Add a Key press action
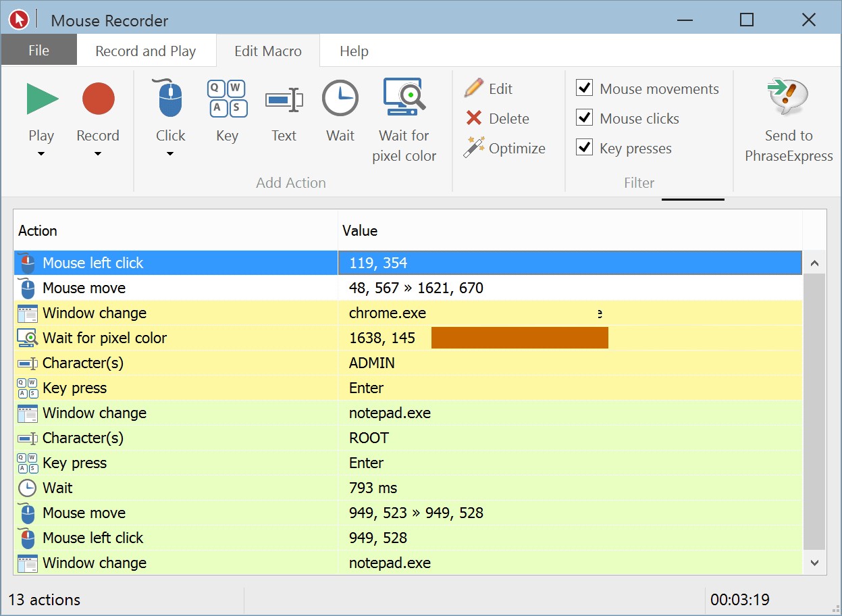842x616 pixels. [x=227, y=99]
